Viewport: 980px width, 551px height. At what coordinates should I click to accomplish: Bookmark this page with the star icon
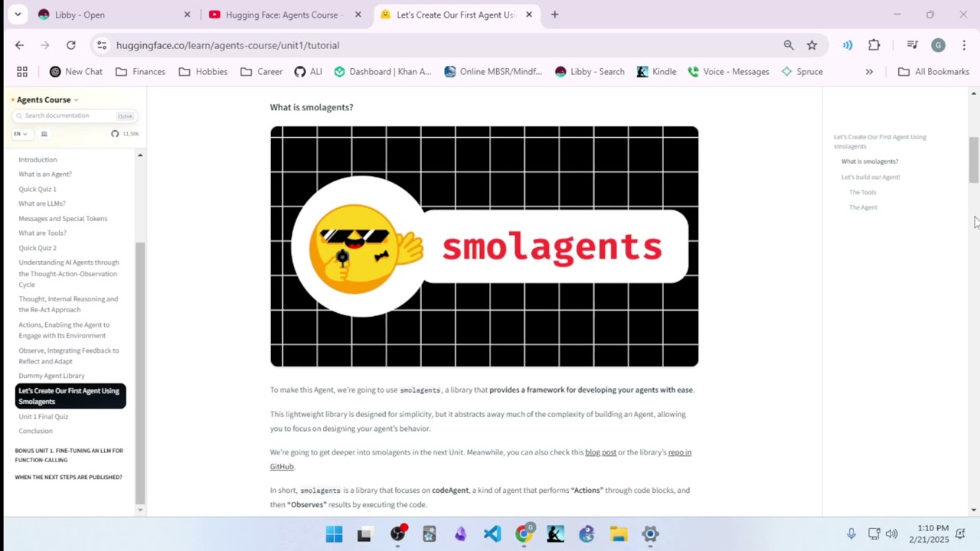click(x=812, y=45)
